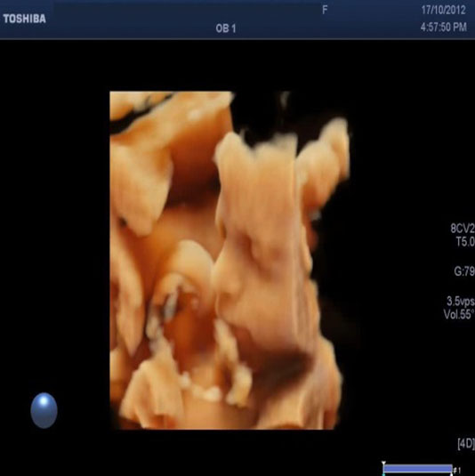Click the OB 1 preset label
This screenshot has height=476, width=475.
pos(226,28)
